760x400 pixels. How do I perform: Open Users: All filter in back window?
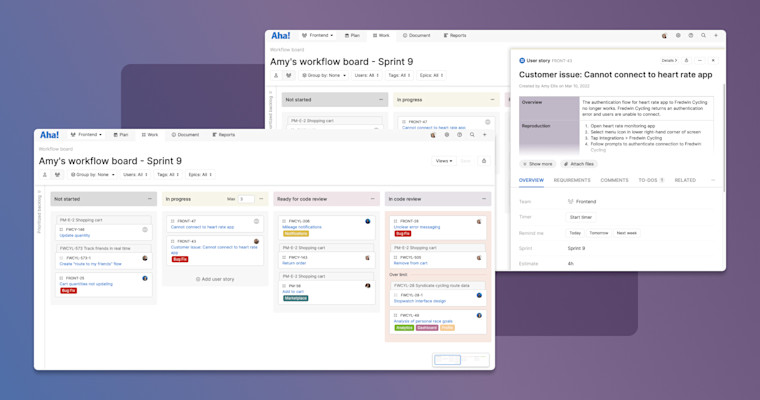coord(366,75)
